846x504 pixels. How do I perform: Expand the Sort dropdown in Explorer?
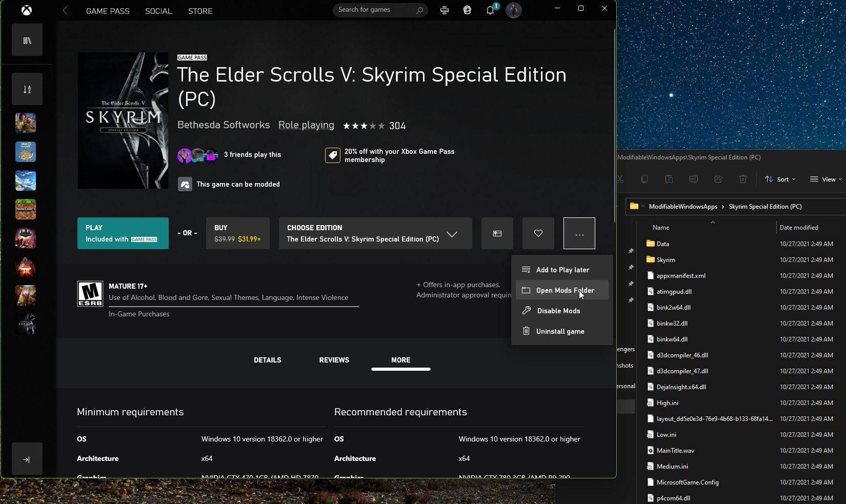coord(780,179)
